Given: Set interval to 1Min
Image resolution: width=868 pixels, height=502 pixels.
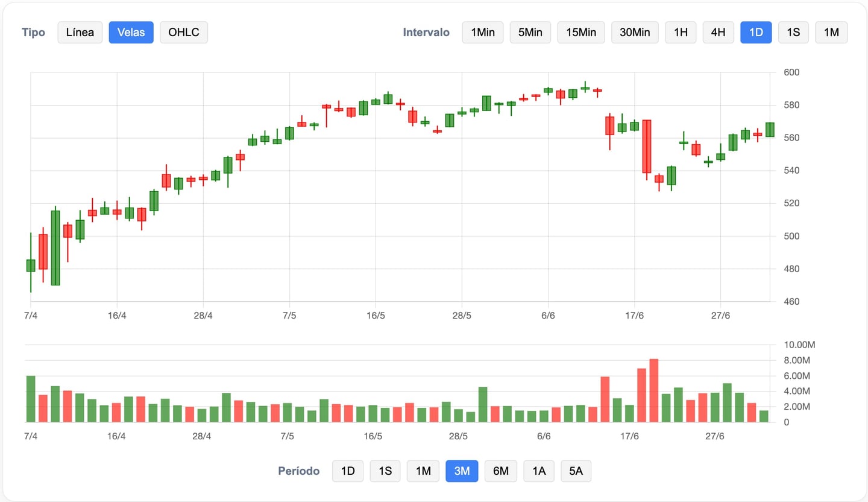Looking at the screenshot, I should tap(482, 33).
